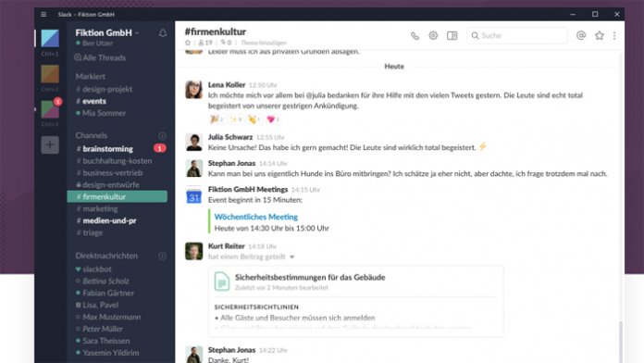Open Lena Koller's profile picture
The height and width of the screenshot is (363, 644).
pos(194,89)
